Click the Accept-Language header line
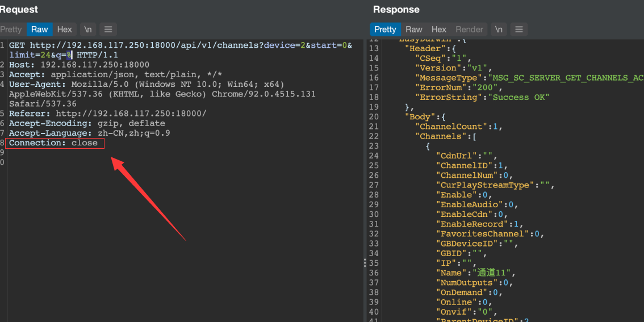The height and width of the screenshot is (322, 644). (x=89, y=133)
